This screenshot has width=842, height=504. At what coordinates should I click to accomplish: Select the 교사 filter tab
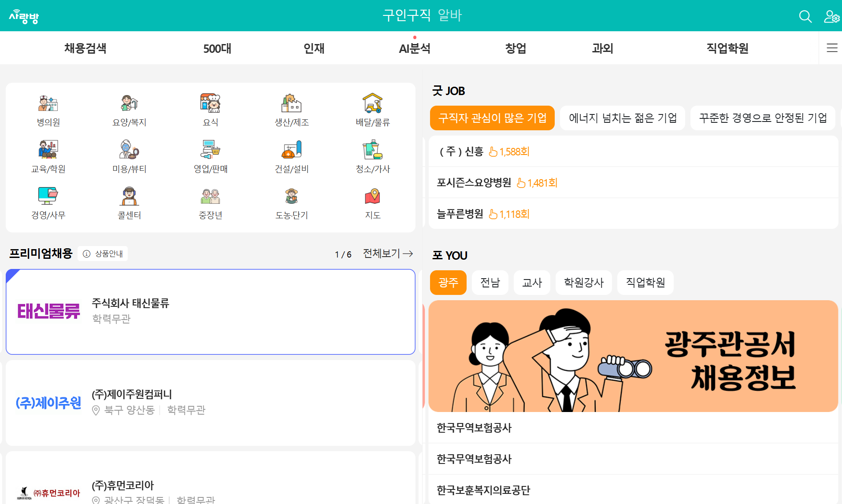[x=532, y=283]
